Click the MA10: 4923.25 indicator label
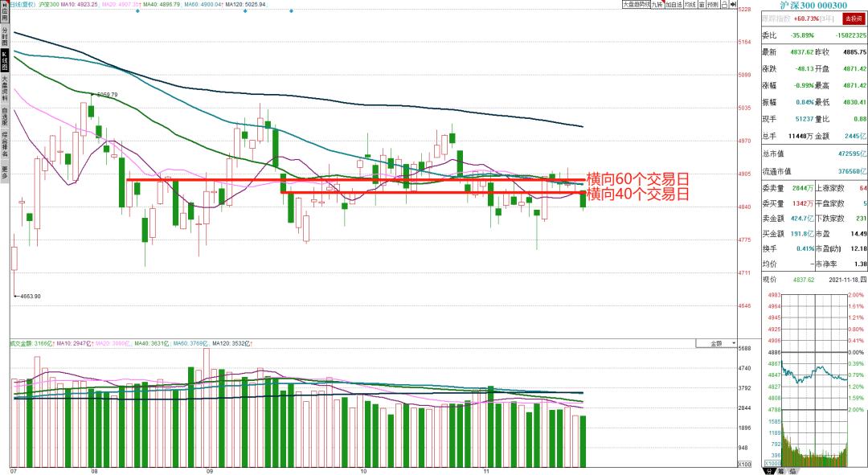 79,5
